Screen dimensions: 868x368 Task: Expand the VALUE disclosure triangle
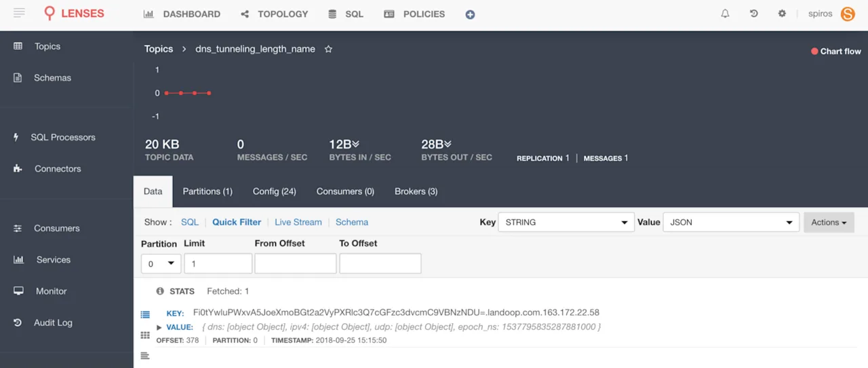[x=159, y=327]
